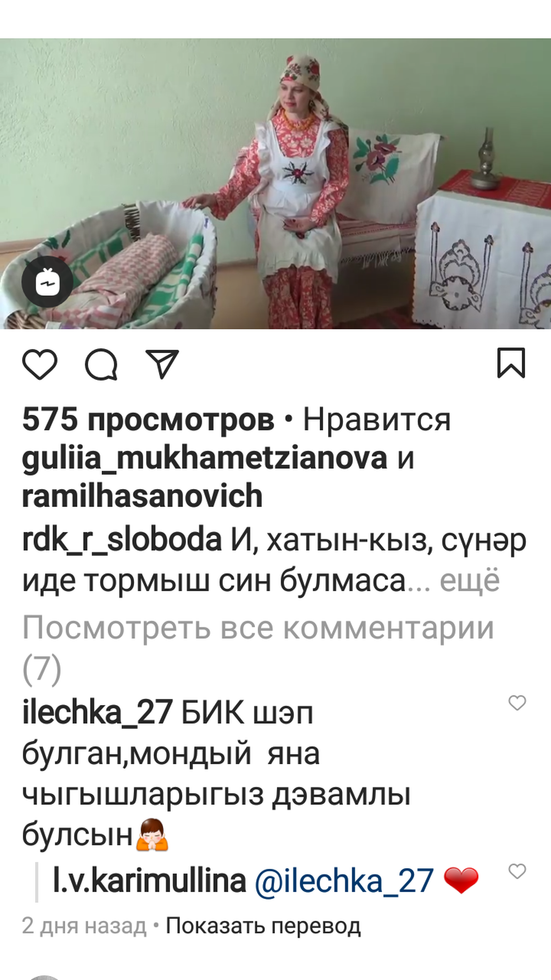The width and height of the screenshot is (551, 980).
Task: Save post with the bookmark icon
Action: point(511,363)
